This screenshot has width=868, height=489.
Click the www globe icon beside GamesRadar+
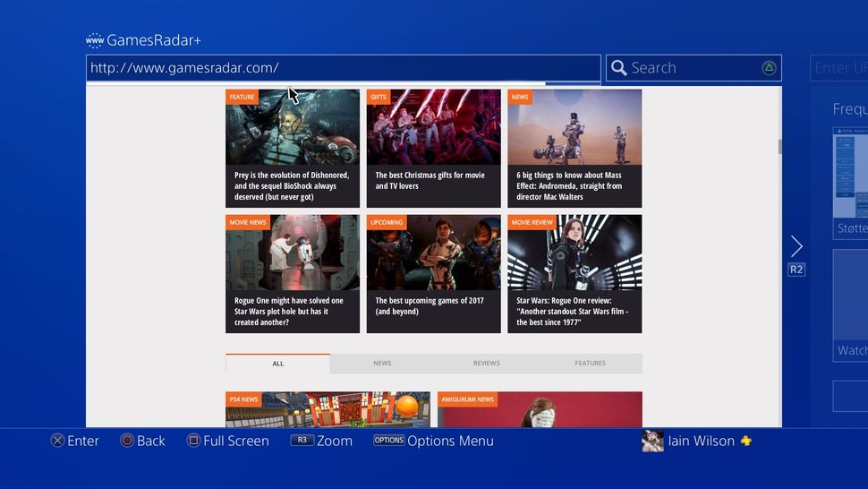tap(95, 40)
